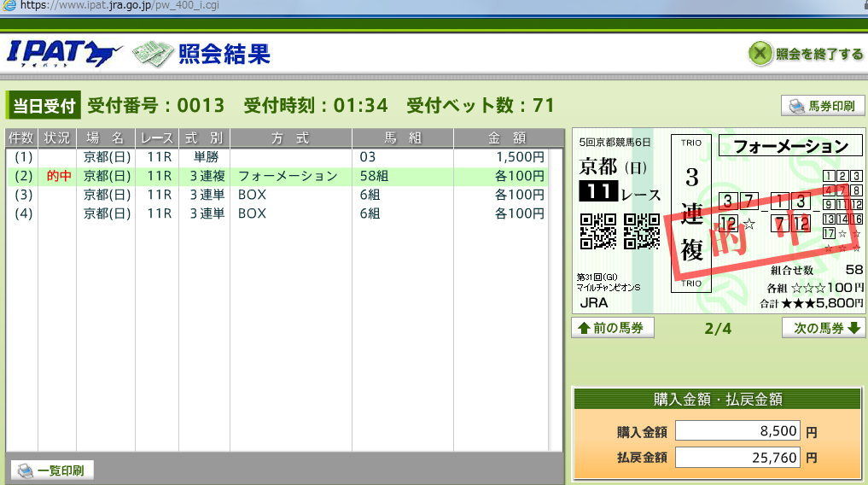The height and width of the screenshot is (485, 868).
Task: Click 各100円 in row 4
Action: 520,213
